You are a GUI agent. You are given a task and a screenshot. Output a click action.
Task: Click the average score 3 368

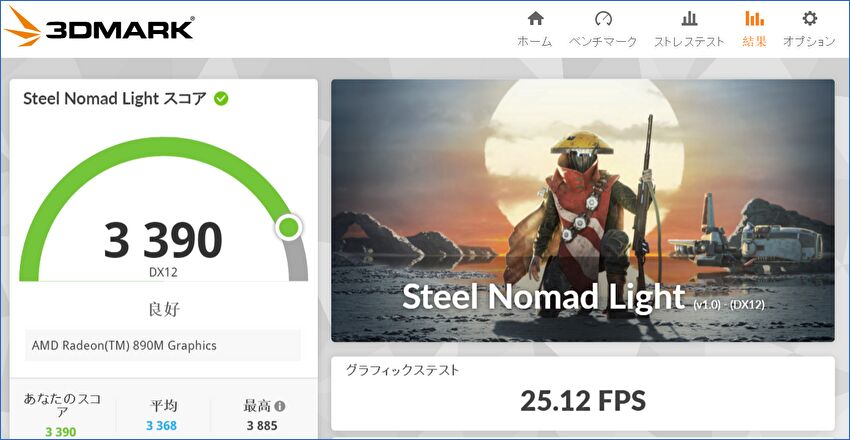[162, 426]
